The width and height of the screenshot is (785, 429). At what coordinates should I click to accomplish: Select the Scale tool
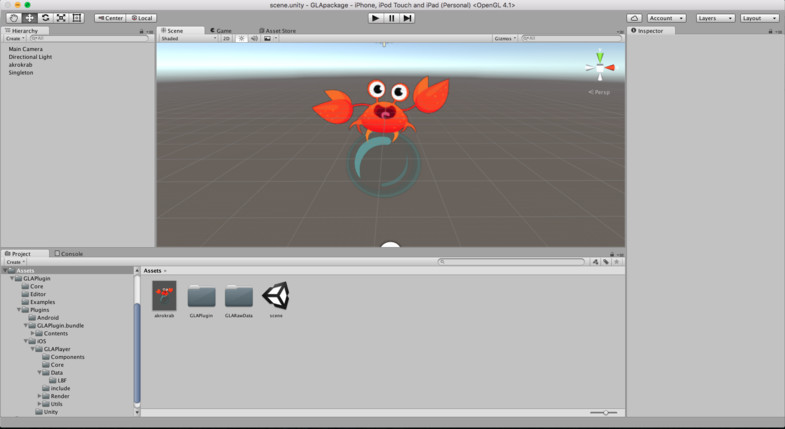click(x=61, y=18)
